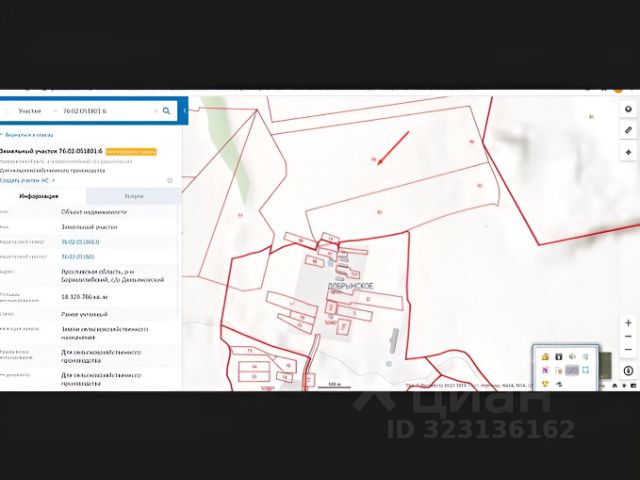Open cadastral quarter link 76:02:051801

pos(78,257)
